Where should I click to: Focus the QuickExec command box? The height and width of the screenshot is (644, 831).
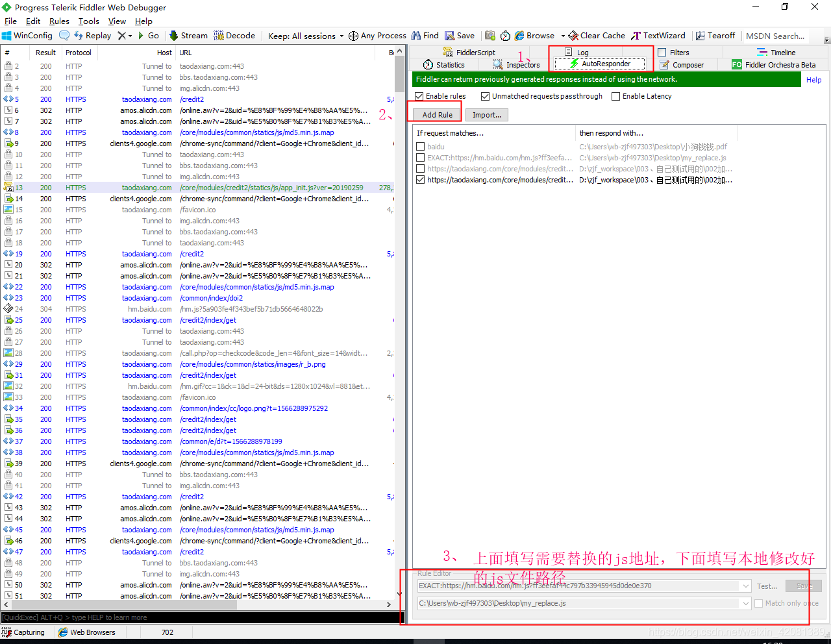(x=201, y=617)
